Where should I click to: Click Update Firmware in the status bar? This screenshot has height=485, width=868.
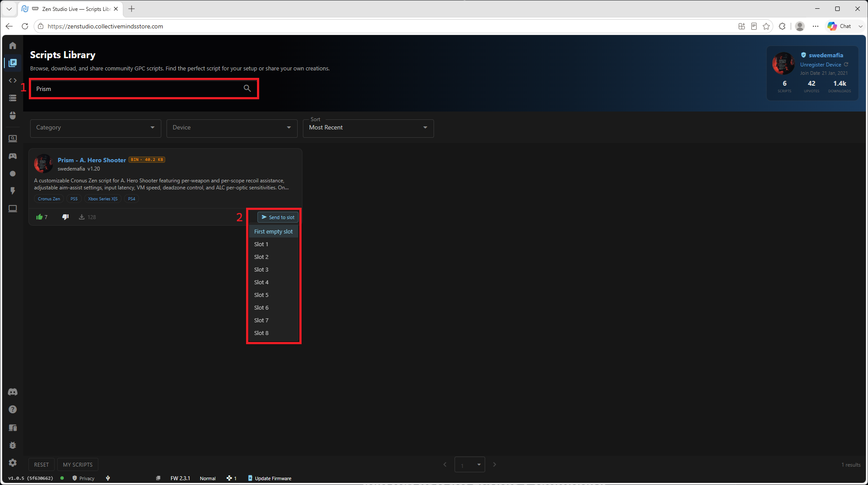click(x=270, y=478)
